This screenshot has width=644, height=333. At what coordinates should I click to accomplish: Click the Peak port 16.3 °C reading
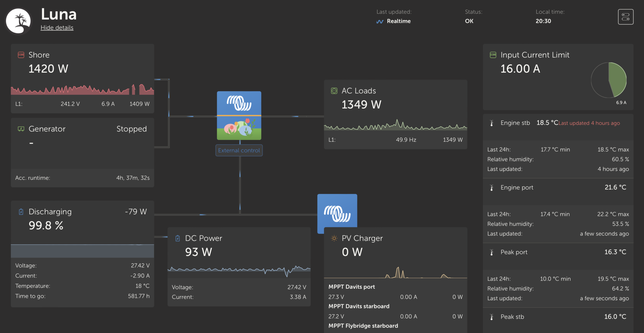click(x=615, y=252)
